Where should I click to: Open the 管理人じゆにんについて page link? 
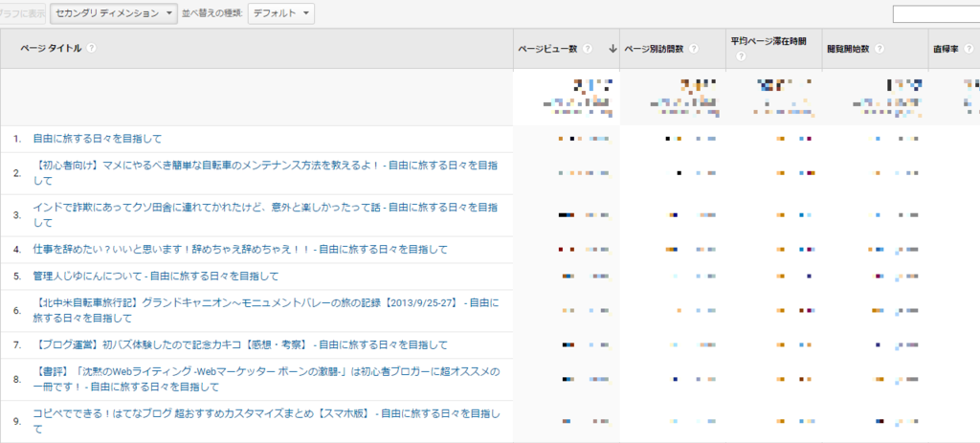pos(156,276)
